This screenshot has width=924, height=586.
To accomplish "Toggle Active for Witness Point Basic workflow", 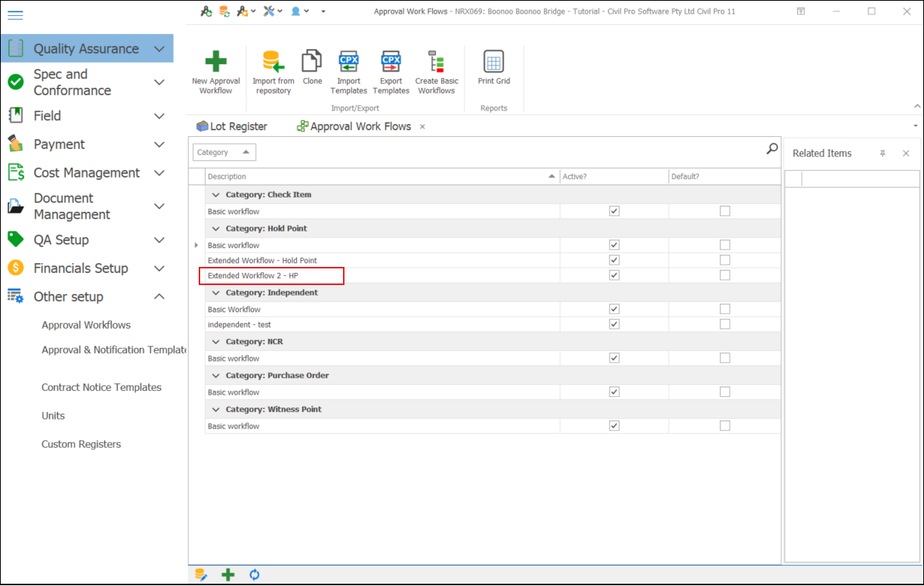I will tap(614, 426).
